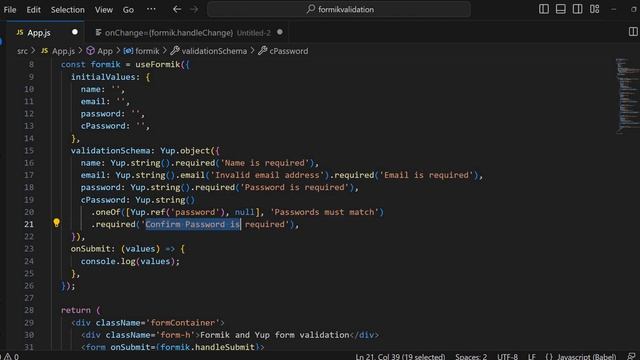The image size is (640, 360).
Task: Toggle the secondary side bar layout icon
Action: (577, 9)
